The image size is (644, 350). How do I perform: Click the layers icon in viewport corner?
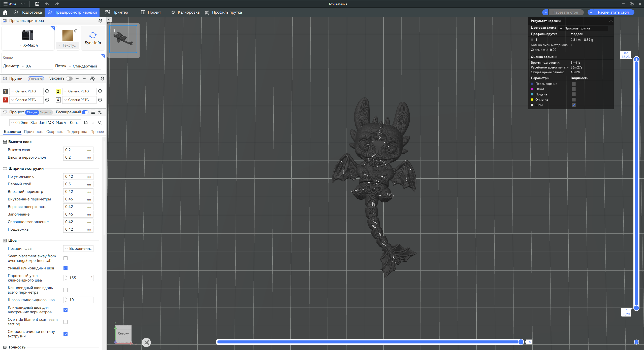[x=636, y=342]
